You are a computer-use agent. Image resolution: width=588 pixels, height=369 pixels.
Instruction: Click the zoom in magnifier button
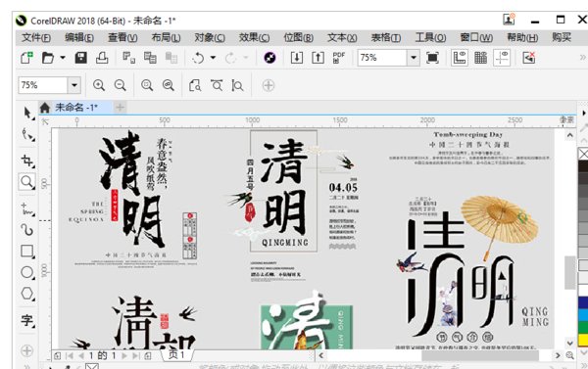[99, 85]
